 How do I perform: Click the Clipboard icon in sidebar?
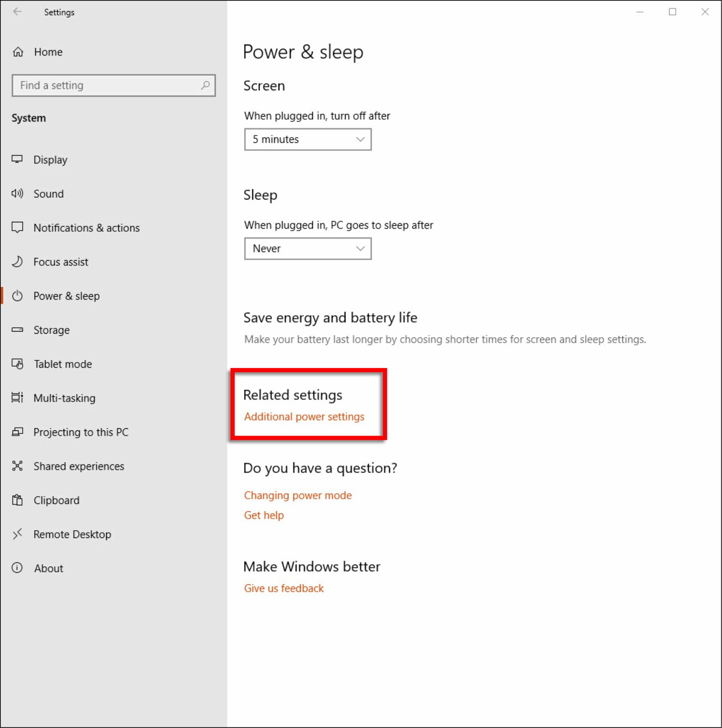[x=17, y=500]
